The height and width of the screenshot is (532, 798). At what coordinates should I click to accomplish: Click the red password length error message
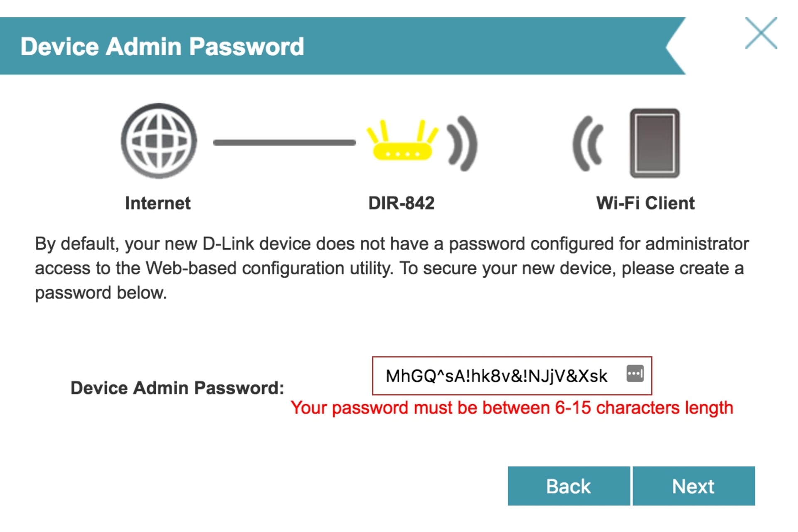pos(512,408)
